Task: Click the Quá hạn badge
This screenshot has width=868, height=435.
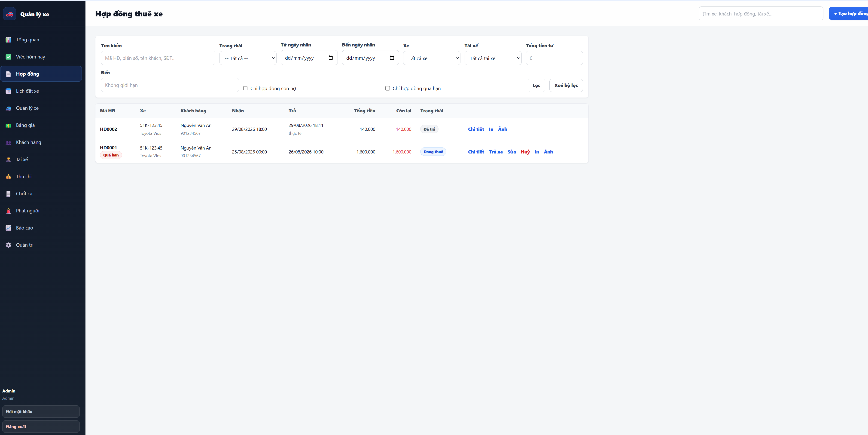Action: pyautogui.click(x=111, y=155)
